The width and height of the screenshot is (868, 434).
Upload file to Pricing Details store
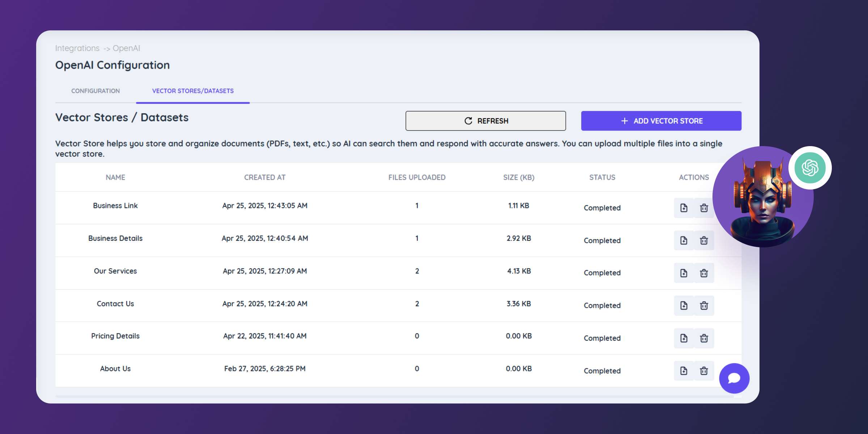click(x=684, y=338)
